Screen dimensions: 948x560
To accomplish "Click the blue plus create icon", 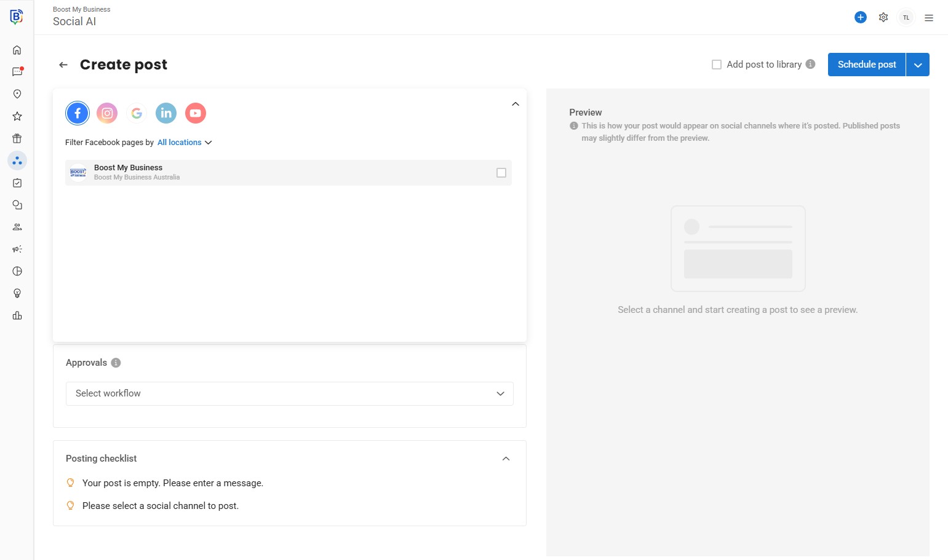I will (x=861, y=17).
